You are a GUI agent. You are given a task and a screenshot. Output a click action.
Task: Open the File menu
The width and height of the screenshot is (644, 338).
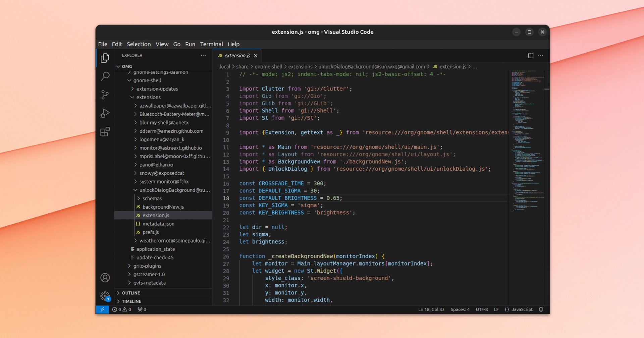(x=103, y=44)
